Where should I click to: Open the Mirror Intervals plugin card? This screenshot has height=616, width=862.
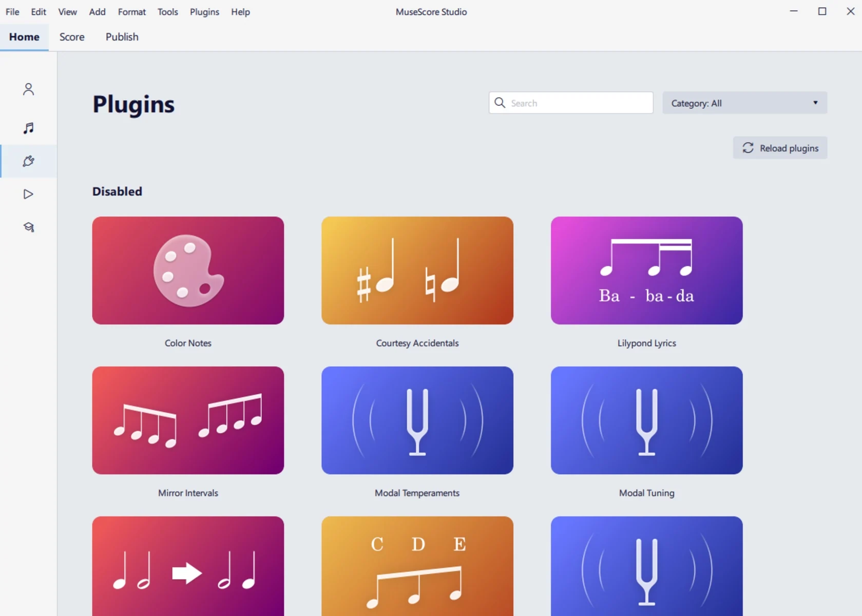click(x=188, y=420)
